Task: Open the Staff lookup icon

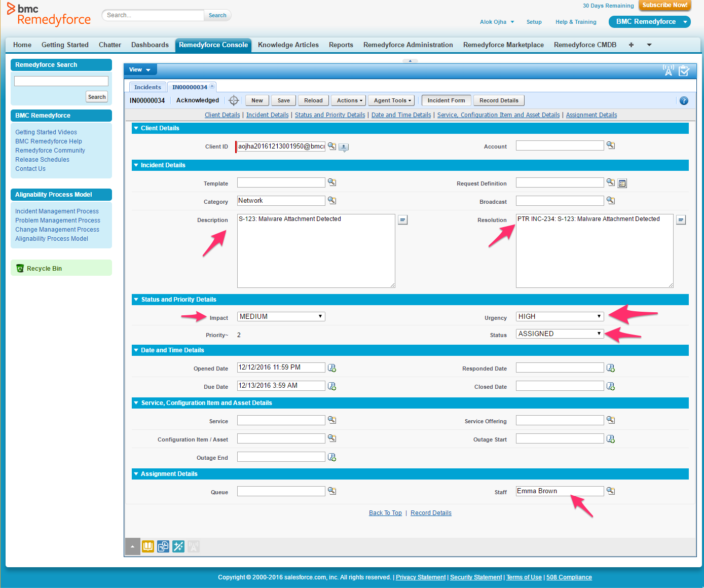Action: (x=611, y=491)
